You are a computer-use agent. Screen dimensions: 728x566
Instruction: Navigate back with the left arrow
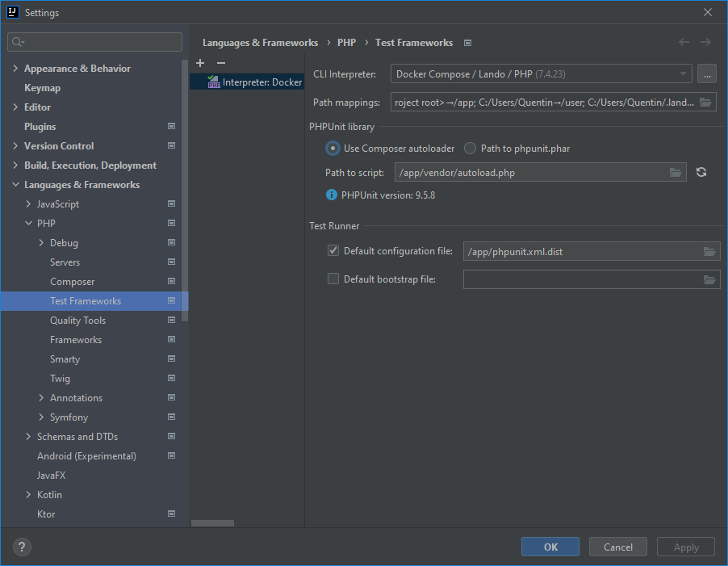click(x=684, y=43)
